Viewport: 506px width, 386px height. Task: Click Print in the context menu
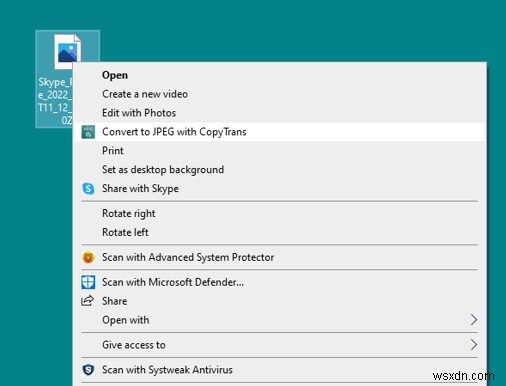tap(279, 151)
